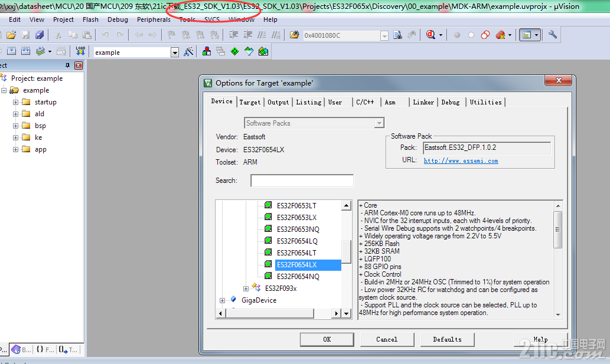Select device ES32F0653LT in the list

click(x=296, y=205)
